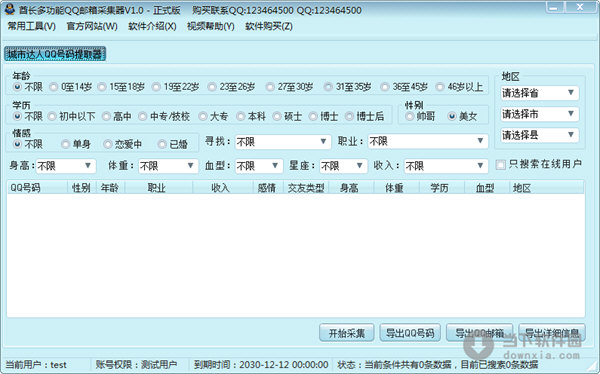Click the 地区 column header
Screen dimensions: 600x374
click(x=546, y=188)
